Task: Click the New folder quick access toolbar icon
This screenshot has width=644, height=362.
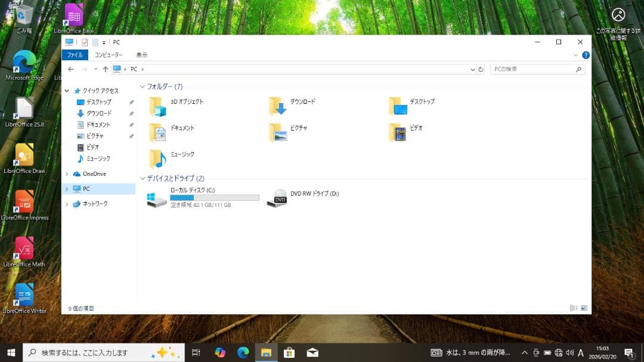Action: pyautogui.click(x=95, y=42)
